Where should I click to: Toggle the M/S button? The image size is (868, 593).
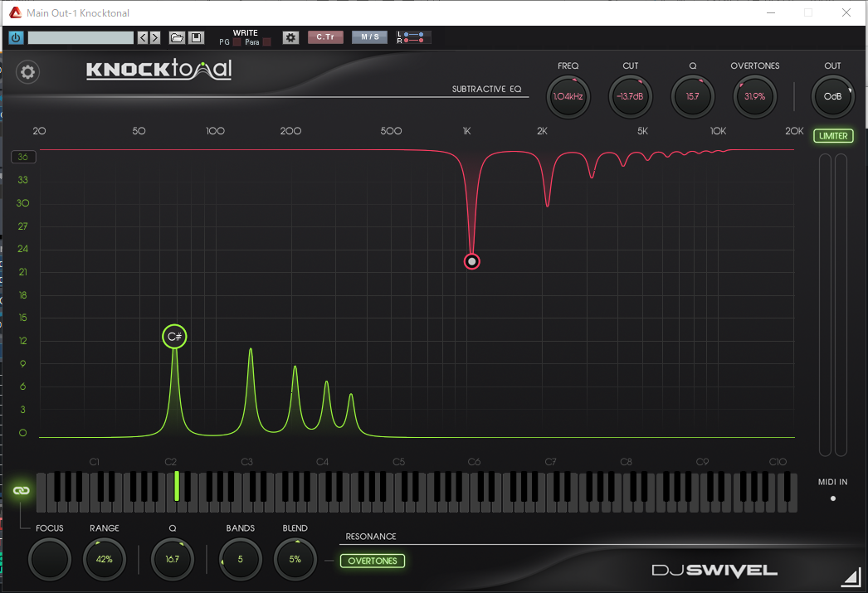[x=370, y=37]
